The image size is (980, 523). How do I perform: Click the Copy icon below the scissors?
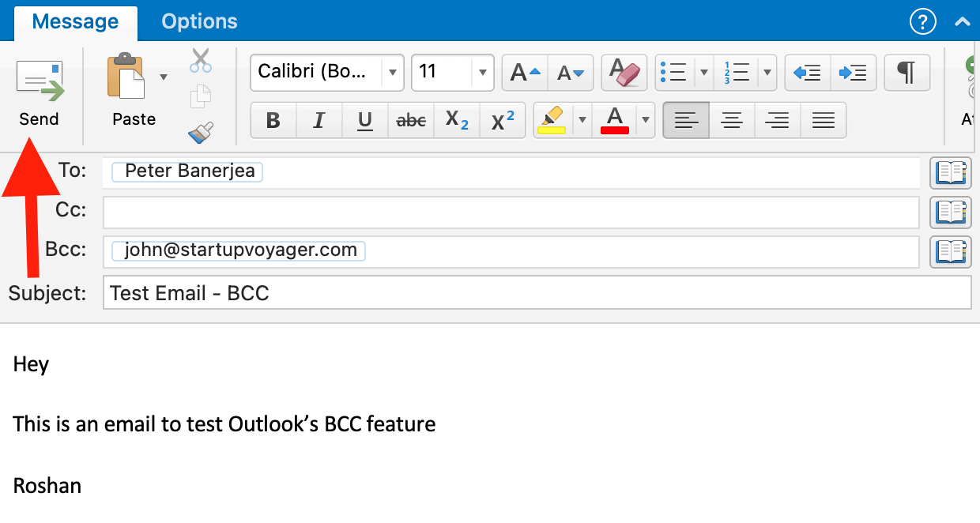[200, 96]
